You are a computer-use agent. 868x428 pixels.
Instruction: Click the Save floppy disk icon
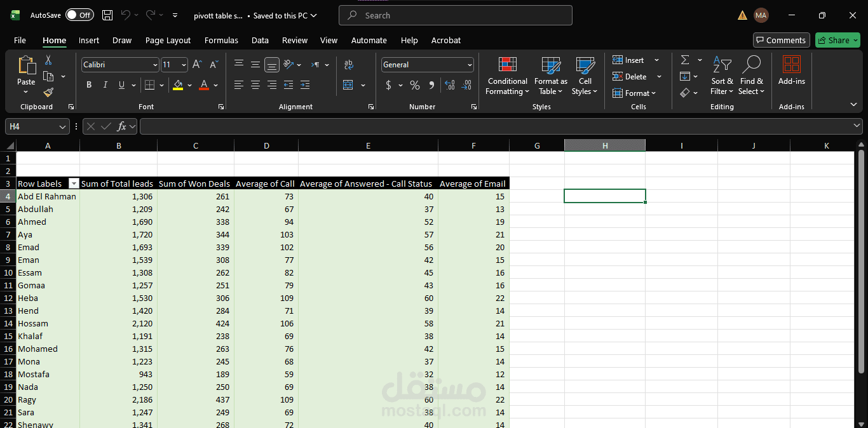pos(108,15)
